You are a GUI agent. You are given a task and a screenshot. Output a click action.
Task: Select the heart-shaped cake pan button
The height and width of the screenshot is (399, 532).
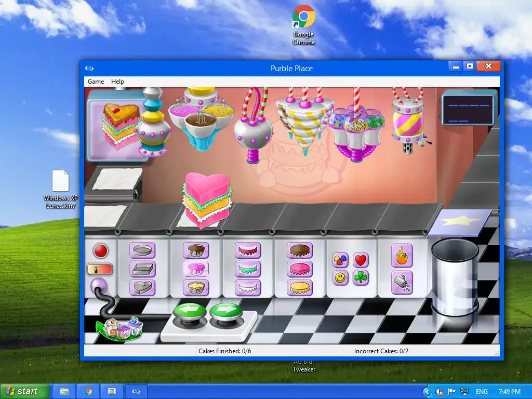pos(142,288)
